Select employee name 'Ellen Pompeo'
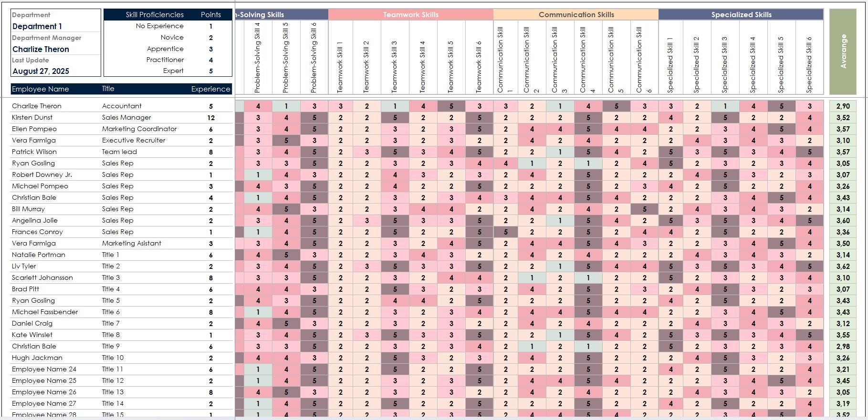Viewport: 868px width, 420px height. (34, 129)
